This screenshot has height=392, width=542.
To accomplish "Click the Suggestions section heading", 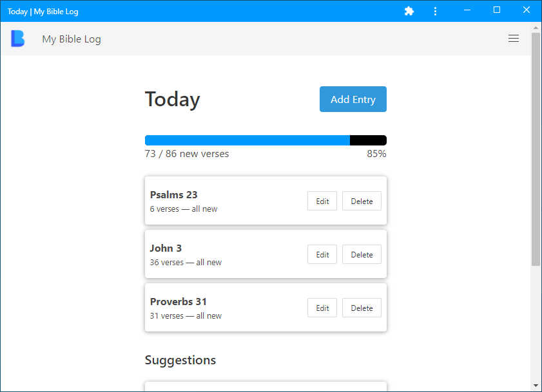I will (x=180, y=360).
